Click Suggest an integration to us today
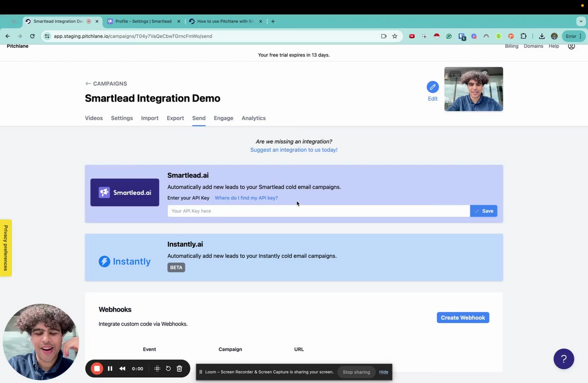This screenshot has height=383, width=588. [x=294, y=150]
